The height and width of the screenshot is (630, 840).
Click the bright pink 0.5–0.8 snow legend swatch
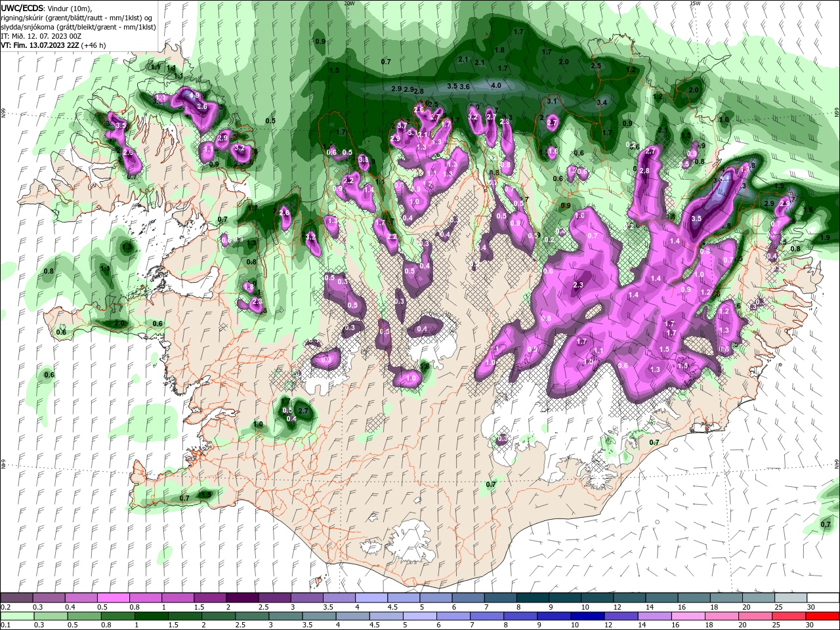114,598
